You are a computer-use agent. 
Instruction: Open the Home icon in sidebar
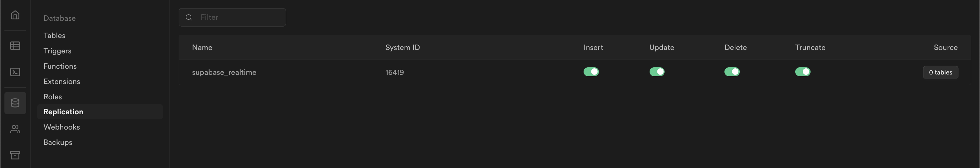15,15
